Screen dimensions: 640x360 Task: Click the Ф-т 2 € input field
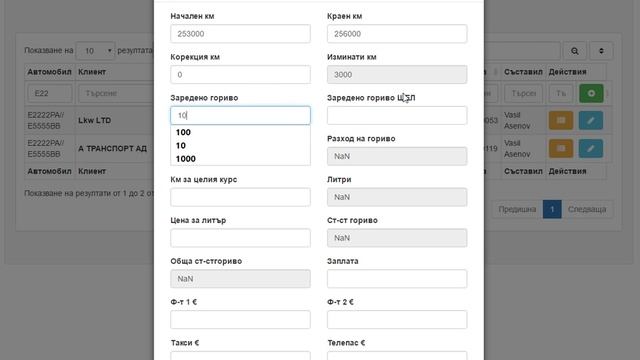(397, 320)
